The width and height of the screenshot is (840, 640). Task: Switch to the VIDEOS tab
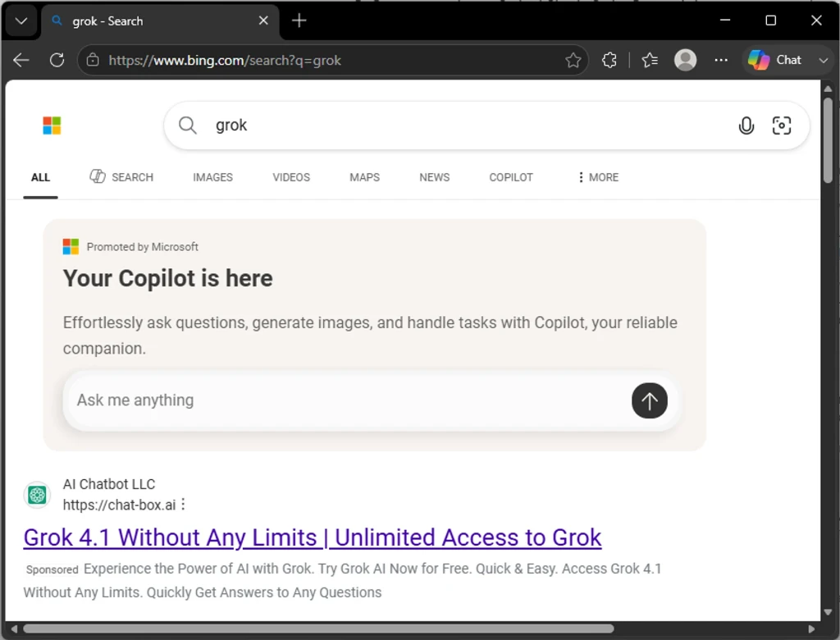(x=291, y=177)
